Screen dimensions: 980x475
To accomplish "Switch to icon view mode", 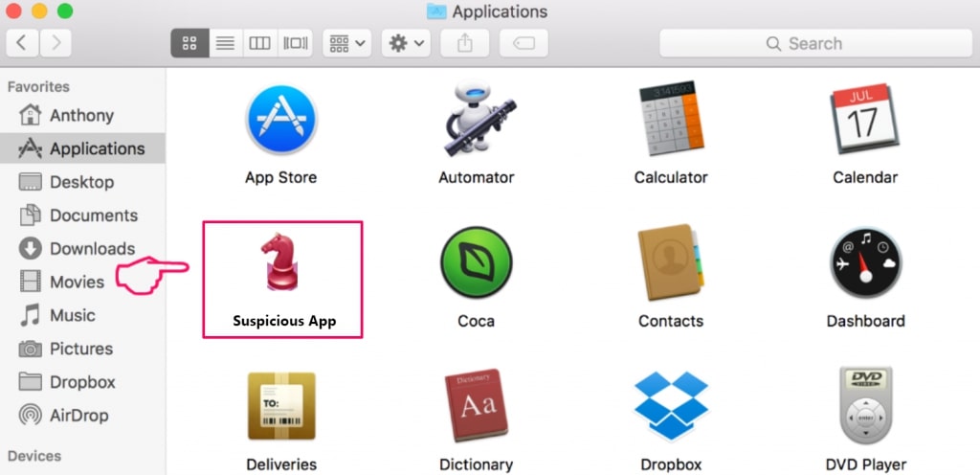I will tap(189, 43).
